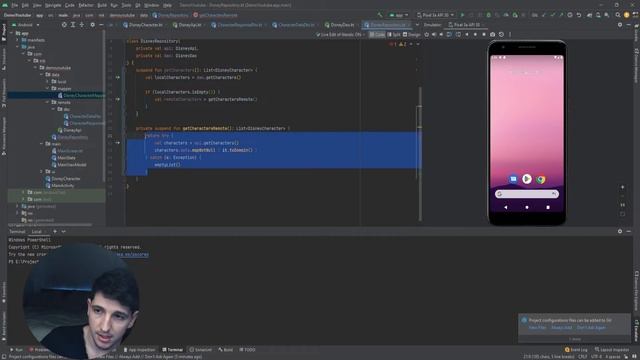Open the Navigate menu
640x360 pixels.
point(53,5)
